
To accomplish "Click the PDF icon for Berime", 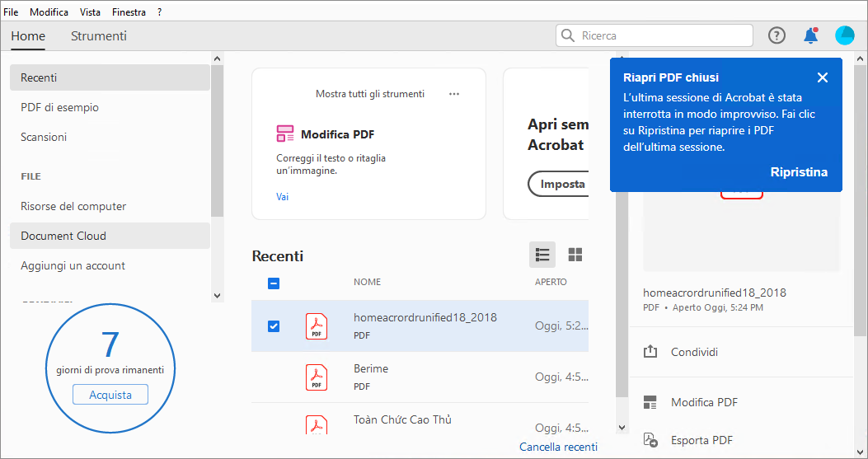I will click(x=317, y=377).
